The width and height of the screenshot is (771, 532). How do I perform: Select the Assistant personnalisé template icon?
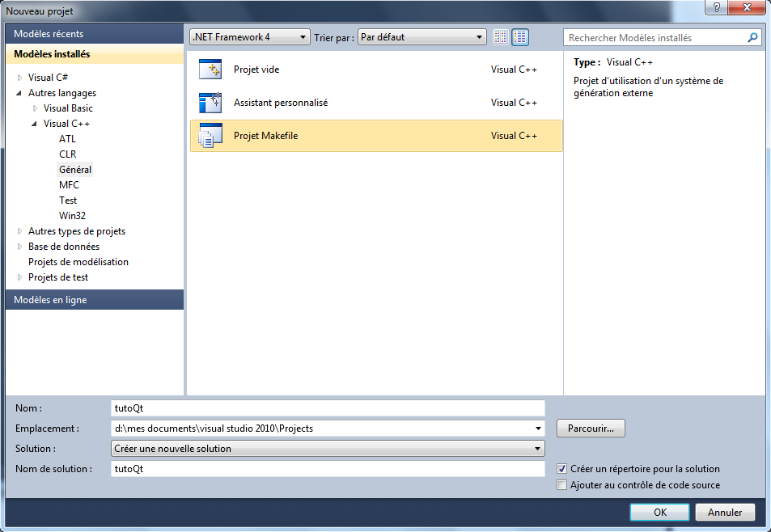(x=210, y=103)
